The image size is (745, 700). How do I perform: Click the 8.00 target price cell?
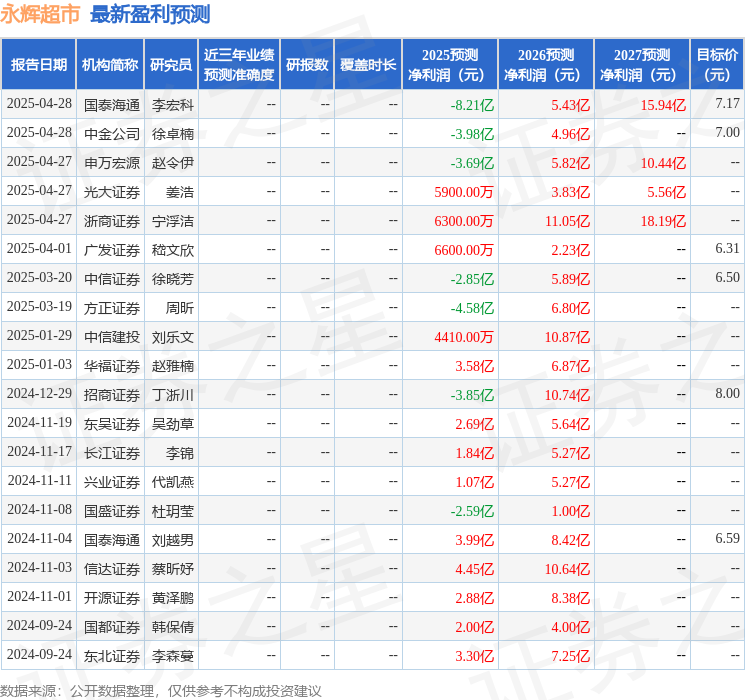point(727,394)
